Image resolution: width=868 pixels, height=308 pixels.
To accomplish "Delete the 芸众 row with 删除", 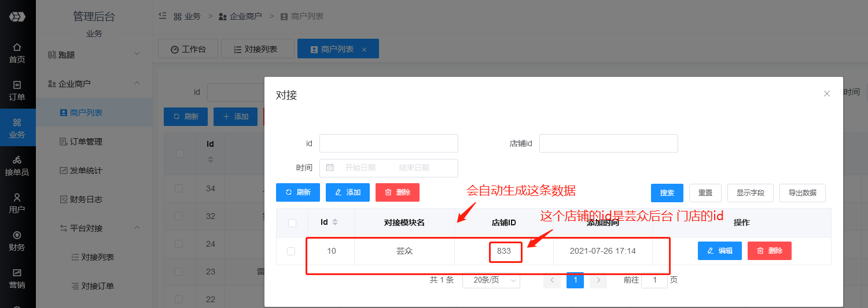I will point(770,251).
